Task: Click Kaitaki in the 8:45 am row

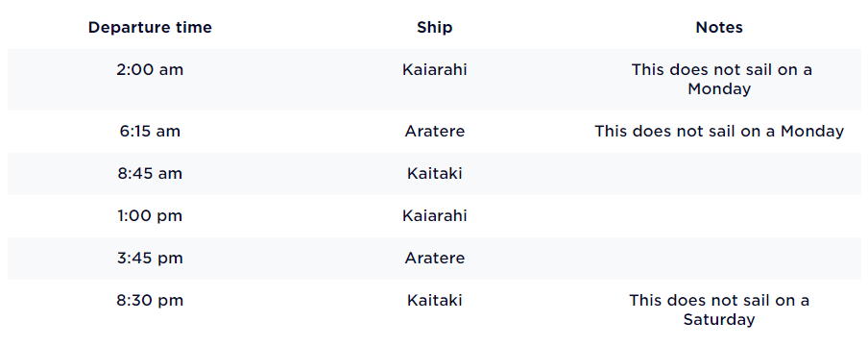Action: (435, 174)
